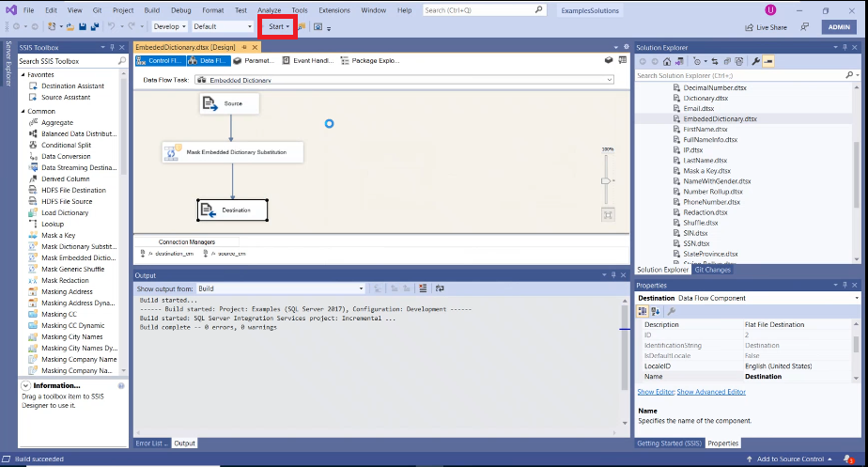Viewport: 868px width, 467px height.
Task: Click the feedback icon beside Live Share
Action: (x=805, y=26)
